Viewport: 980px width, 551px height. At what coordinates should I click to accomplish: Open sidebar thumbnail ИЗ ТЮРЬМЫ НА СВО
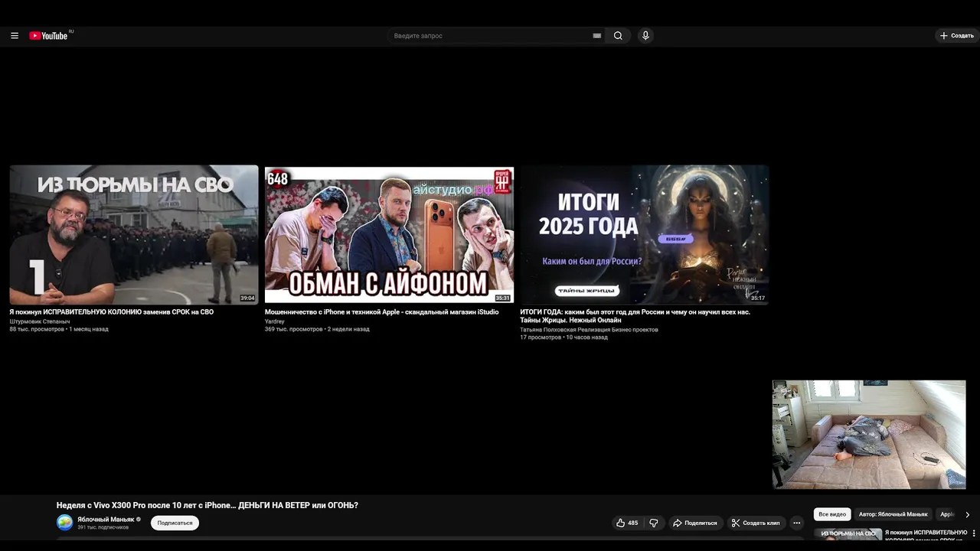(x=848, y=535)
